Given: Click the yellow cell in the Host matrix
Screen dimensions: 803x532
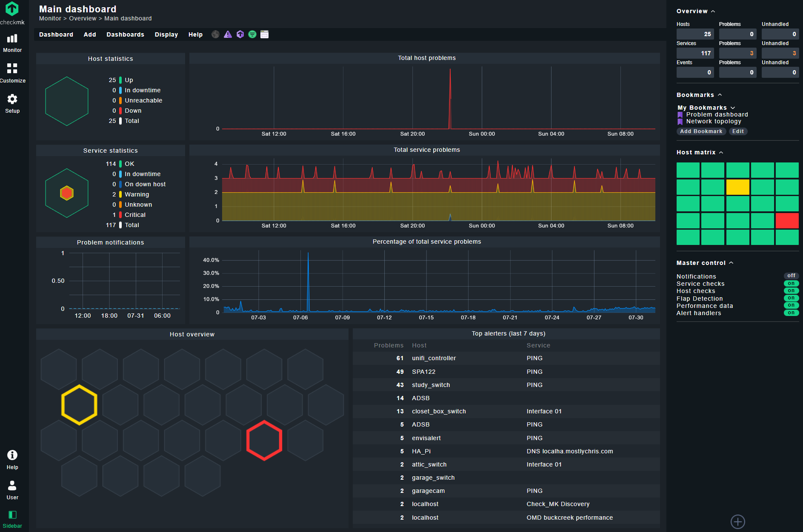Looking at the screenshot, I should (x=738, y=187).
